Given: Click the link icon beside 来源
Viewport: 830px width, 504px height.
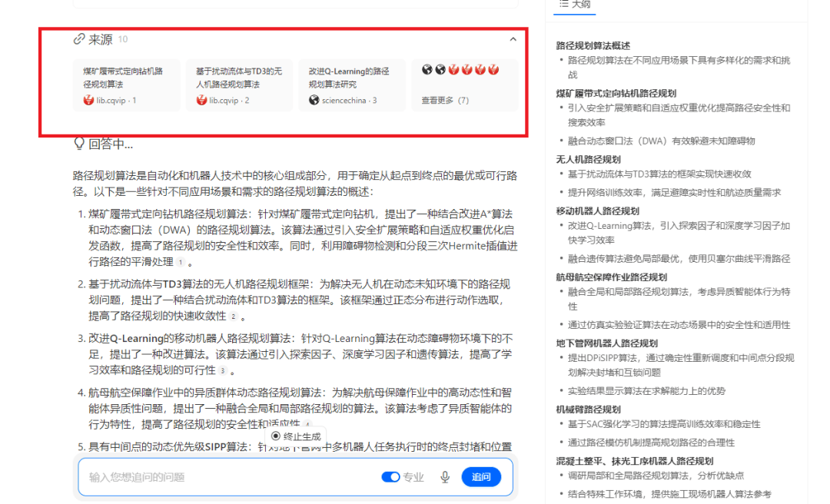Looking at the screenshot, I should tap(78, 39).
